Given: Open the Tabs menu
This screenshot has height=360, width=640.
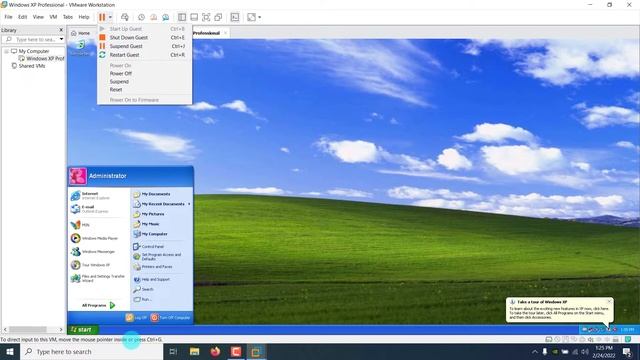Looking at the screenshot, I should (68, 17).
